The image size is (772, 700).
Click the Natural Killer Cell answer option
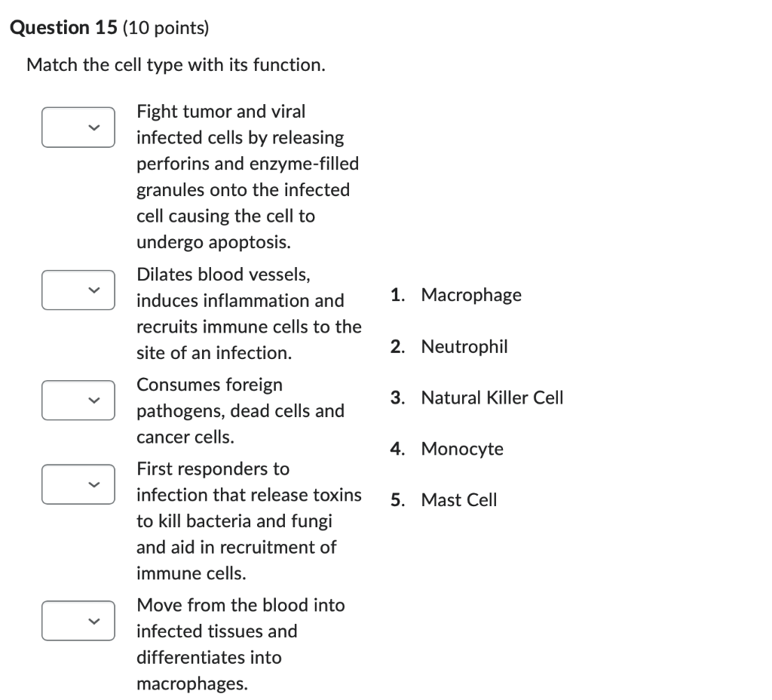[x=492, y=398]
